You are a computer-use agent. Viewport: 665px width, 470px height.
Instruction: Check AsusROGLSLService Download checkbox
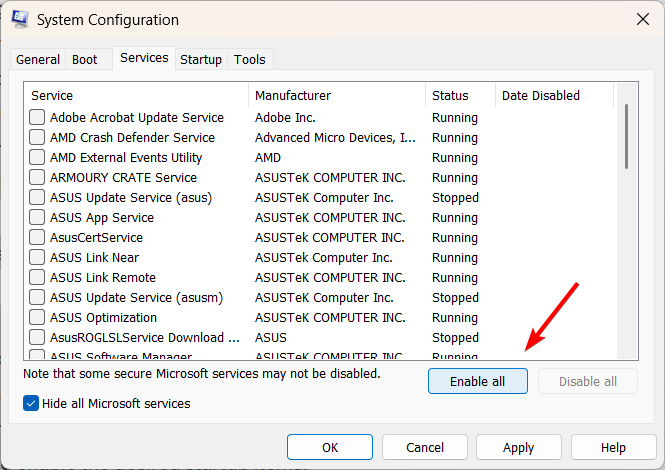(x=37, y=337)
